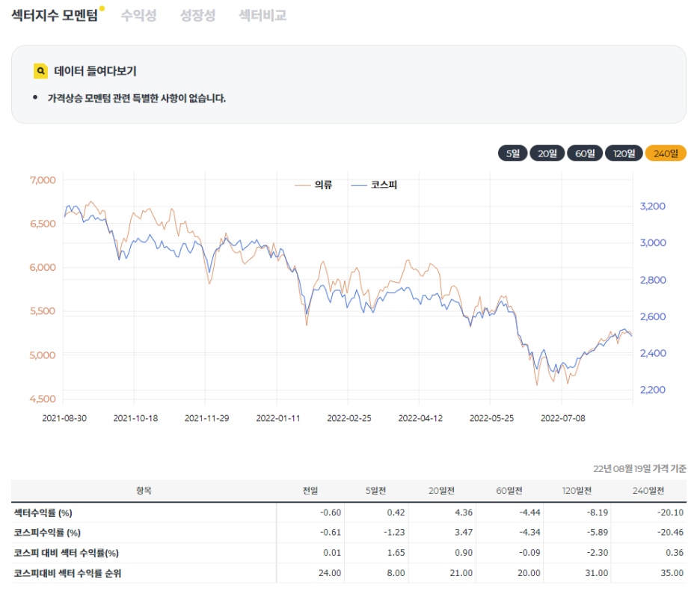Click the 2021-10-18 axis date label
The image size is (700, 600).
click(135, 418)
